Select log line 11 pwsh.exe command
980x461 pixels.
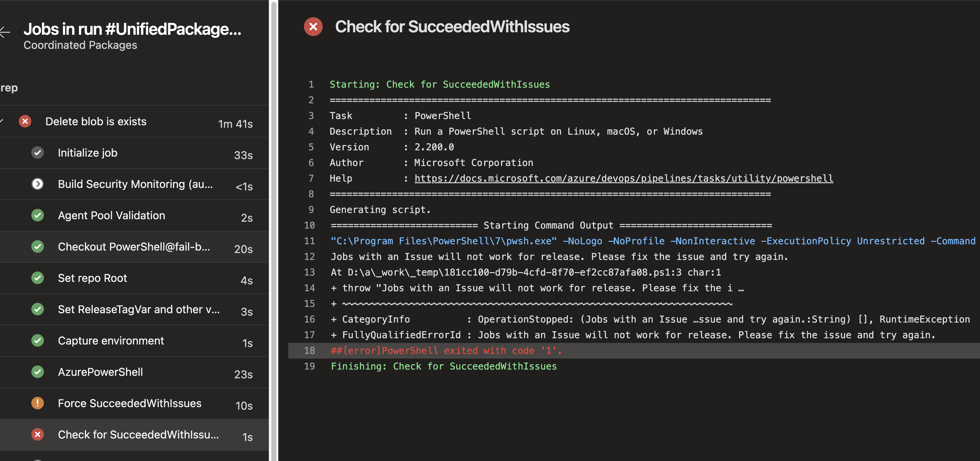coord(653,241)
